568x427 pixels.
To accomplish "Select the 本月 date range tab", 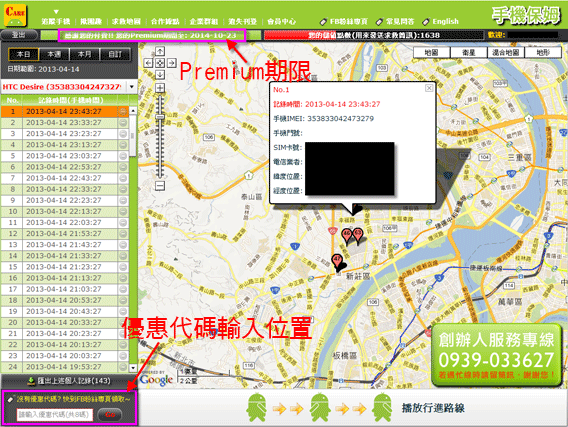I will coord(84,54).
